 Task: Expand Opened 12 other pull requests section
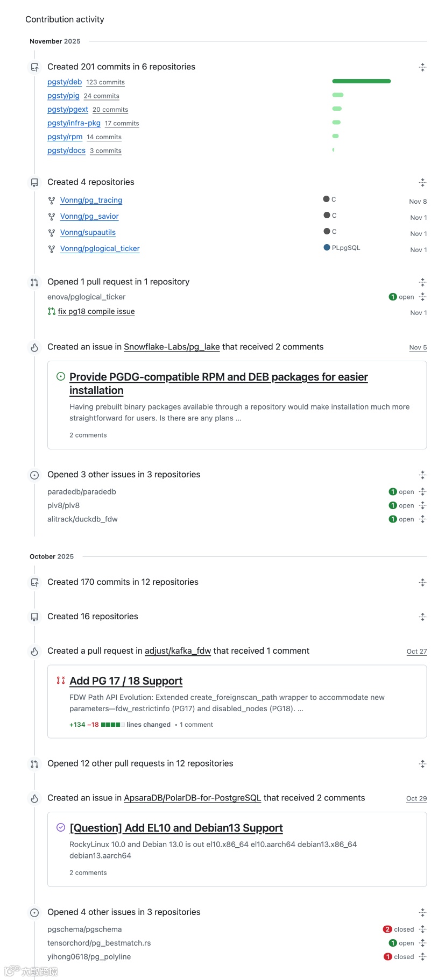coord(422,764)
